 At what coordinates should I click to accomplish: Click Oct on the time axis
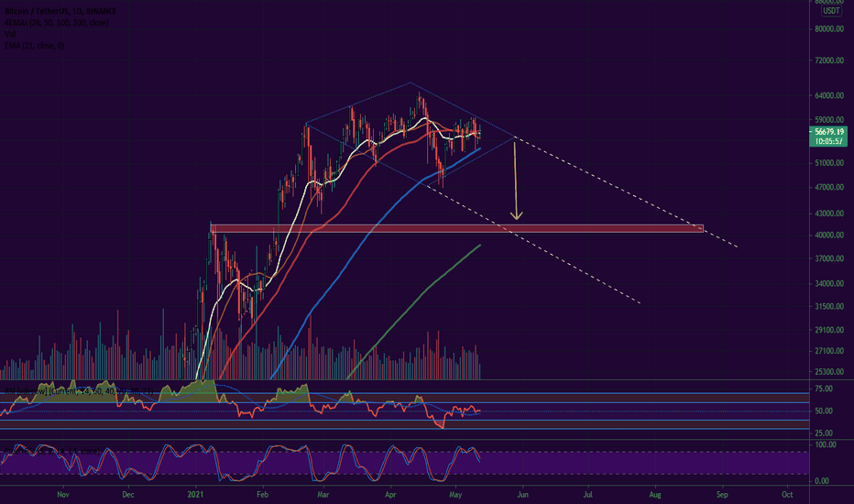point(787,495)
